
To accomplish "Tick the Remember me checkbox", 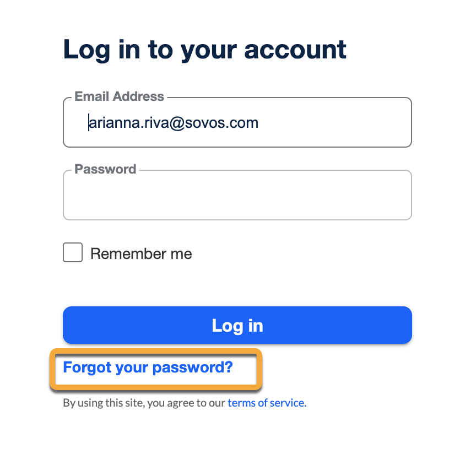I will pyautogui.click(x=73, y=253).
